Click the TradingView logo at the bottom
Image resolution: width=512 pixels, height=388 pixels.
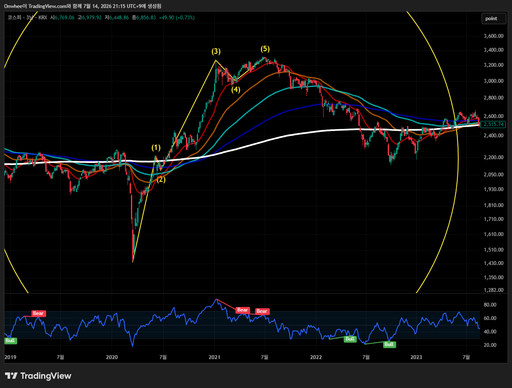38,376
